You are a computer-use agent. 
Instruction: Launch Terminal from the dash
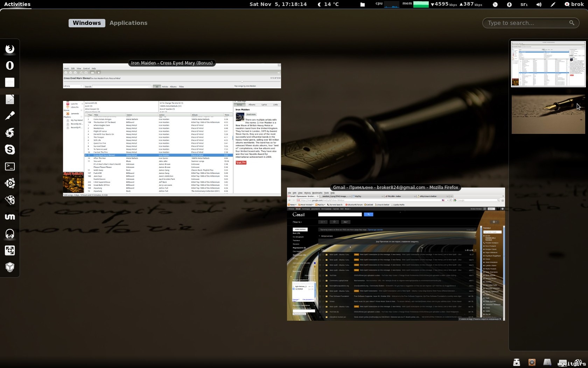[10, 166]
